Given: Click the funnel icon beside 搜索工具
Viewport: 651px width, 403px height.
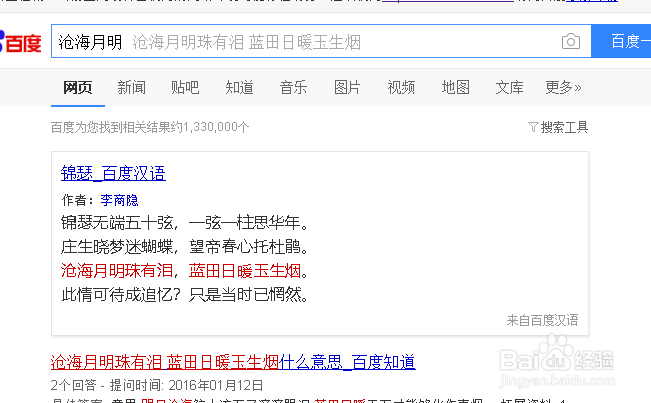Looking at the screenshot, I should (533, 127).
